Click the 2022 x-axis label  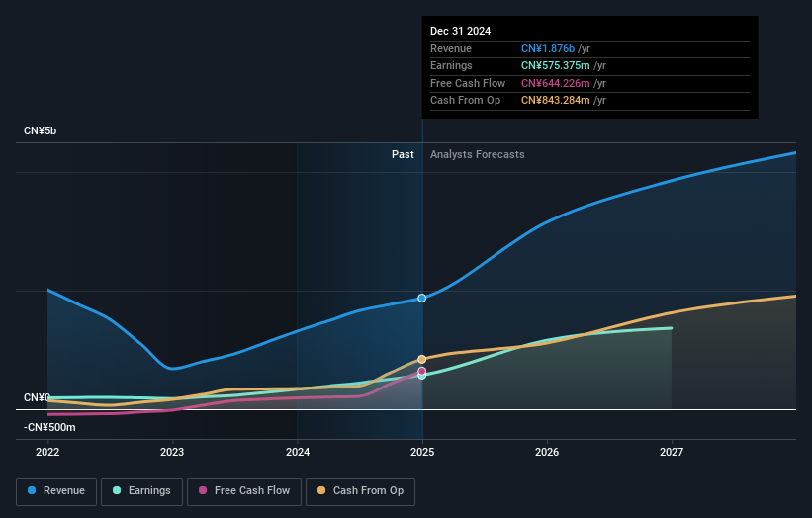tap(47, 452)
